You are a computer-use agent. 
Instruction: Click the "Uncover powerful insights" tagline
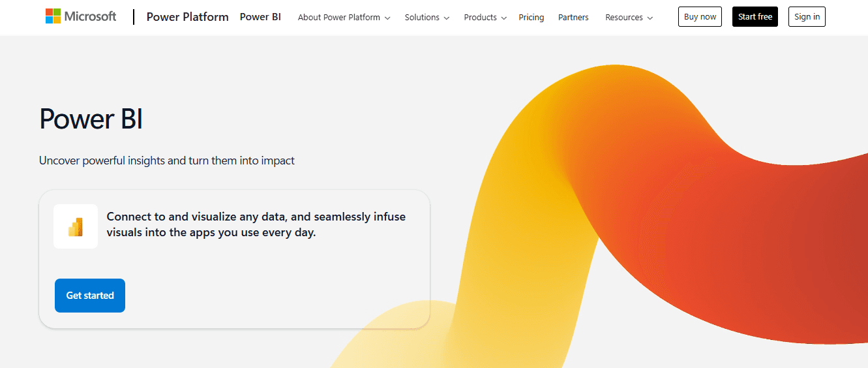click(167, 161)
